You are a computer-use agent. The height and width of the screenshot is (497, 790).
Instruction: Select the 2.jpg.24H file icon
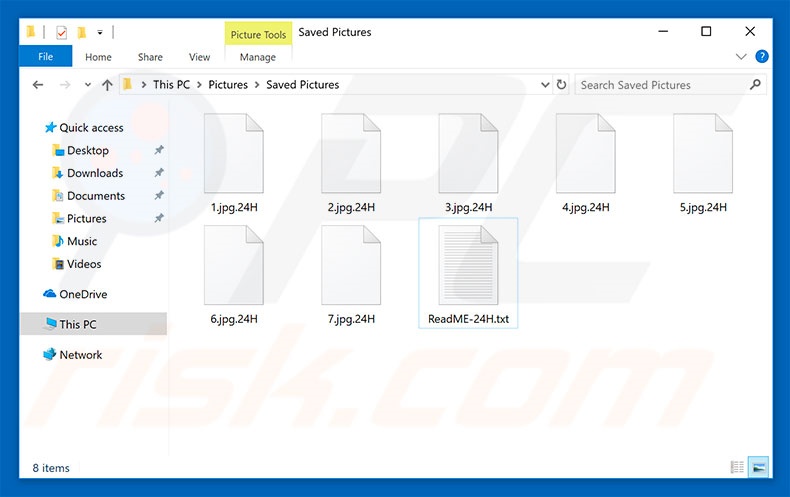351,153
